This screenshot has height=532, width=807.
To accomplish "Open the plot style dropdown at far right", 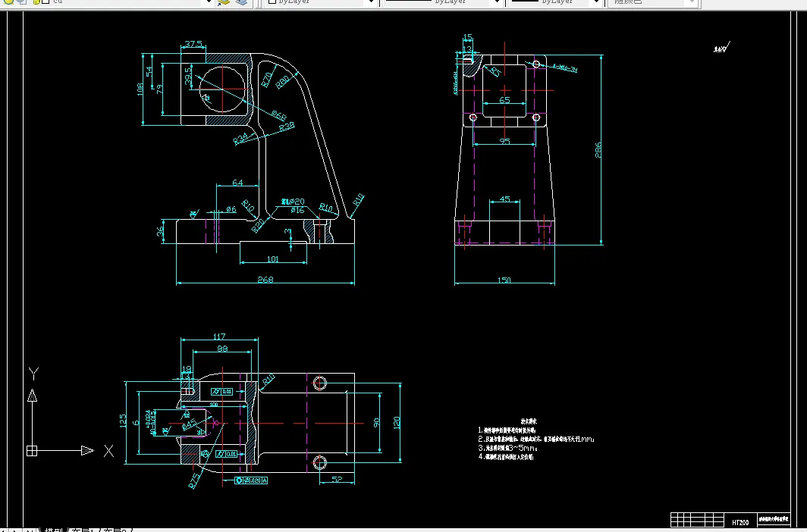I will tap(691, 2).
